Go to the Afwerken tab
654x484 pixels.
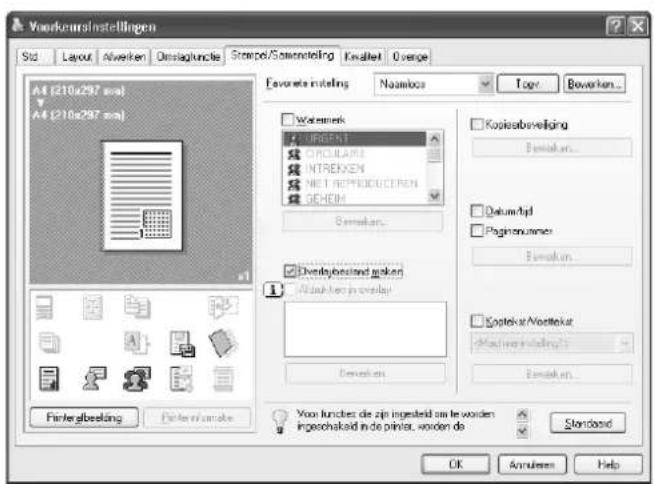(x=124, y=56)
